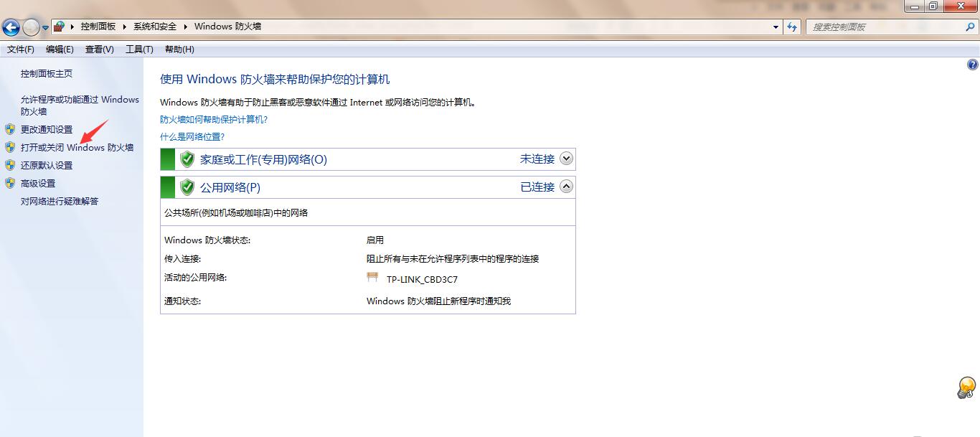Click the Back navigation arrow button
Image resolution: width=980 pixels, height=437 pixels.
click(x=11, y=28)
